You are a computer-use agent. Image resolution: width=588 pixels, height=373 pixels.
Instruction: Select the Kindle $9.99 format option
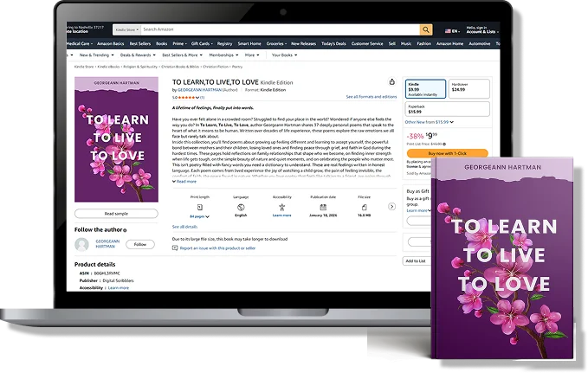[425, 89]
